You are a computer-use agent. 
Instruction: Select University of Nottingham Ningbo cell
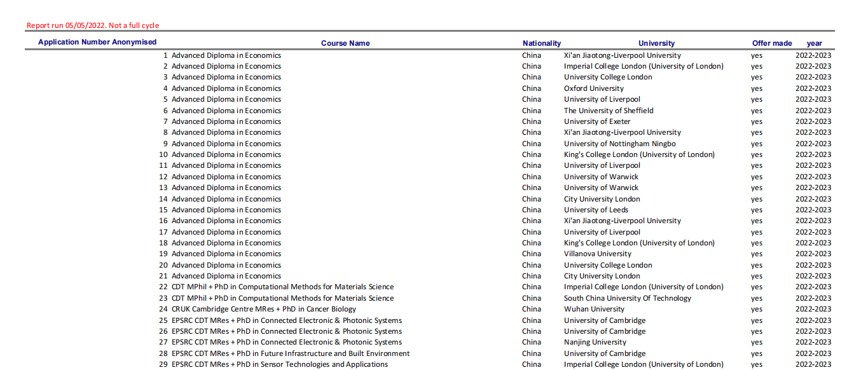620,144
